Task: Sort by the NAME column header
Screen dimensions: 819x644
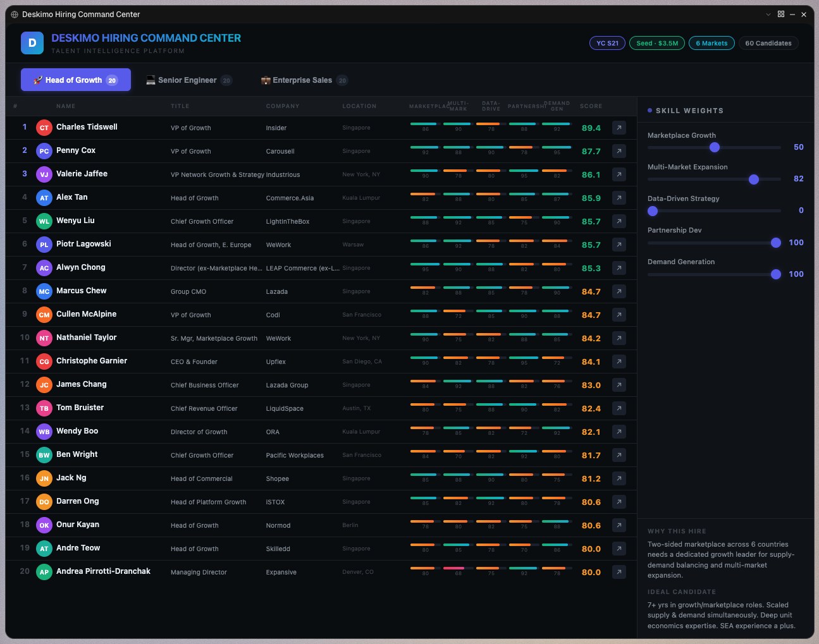Action: (x=66, y=106)
